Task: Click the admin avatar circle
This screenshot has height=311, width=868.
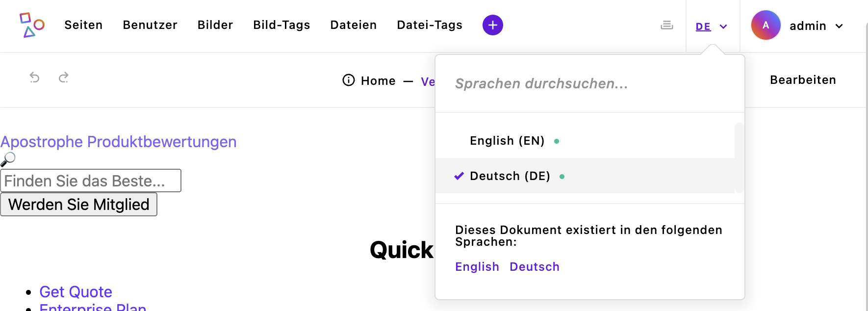Action: click(x=765, y=25)
